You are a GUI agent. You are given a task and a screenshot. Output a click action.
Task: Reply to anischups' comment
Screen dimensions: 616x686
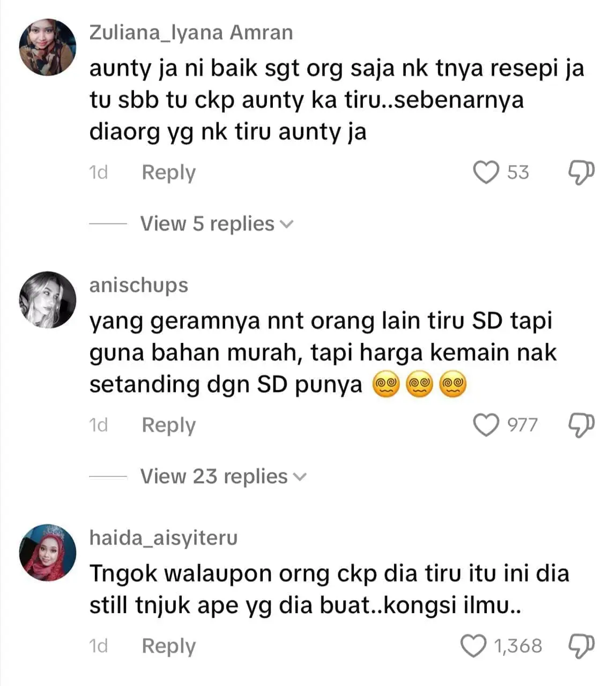click(x=168, y=425)
